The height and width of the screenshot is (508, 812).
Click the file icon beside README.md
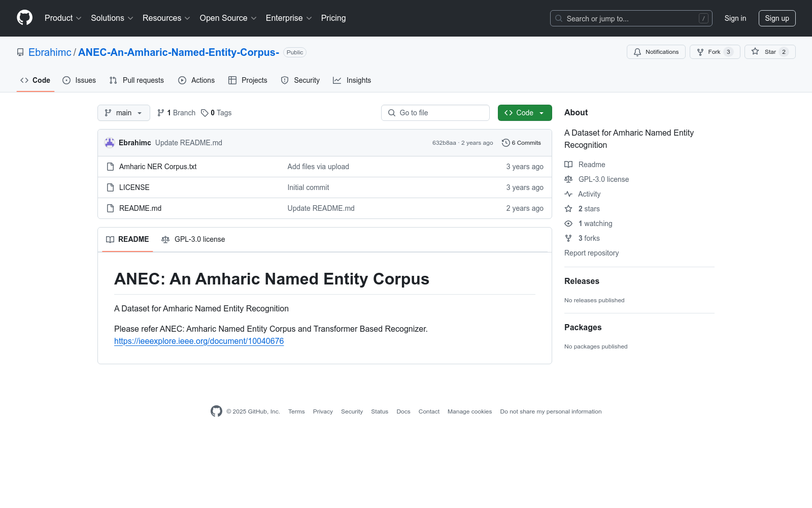[x=111, y=208]
